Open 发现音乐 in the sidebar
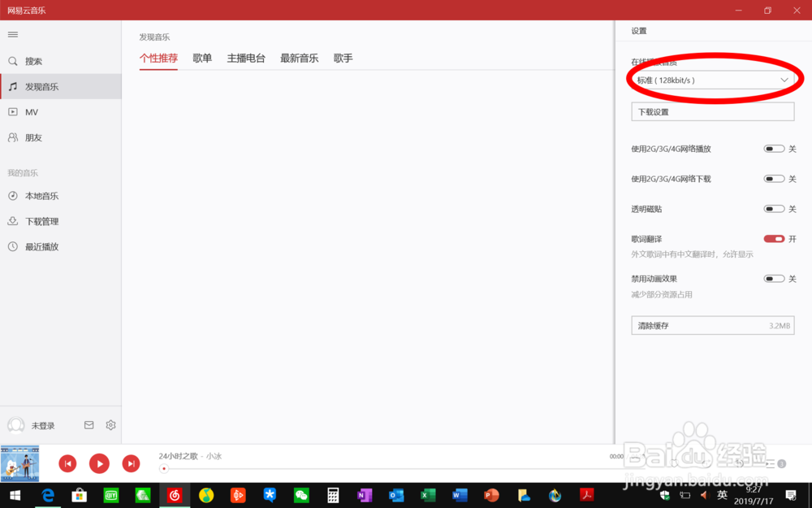 pos(61,87)
